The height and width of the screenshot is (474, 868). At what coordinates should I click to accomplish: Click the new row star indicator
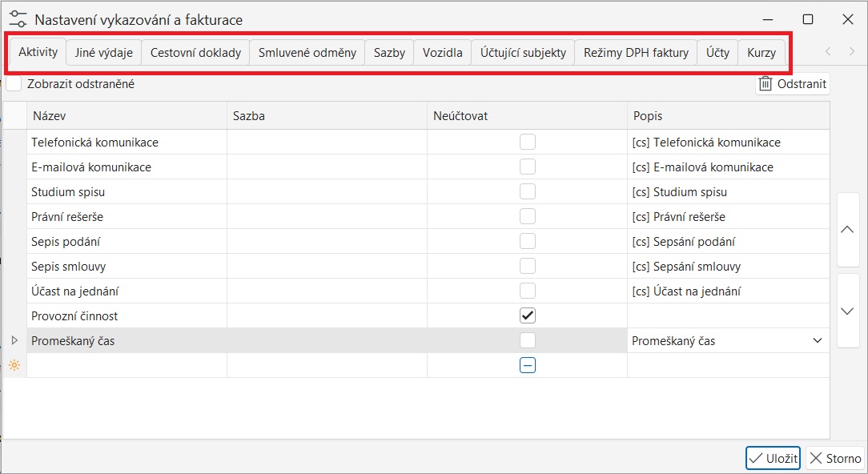click(x=14, y=365)
